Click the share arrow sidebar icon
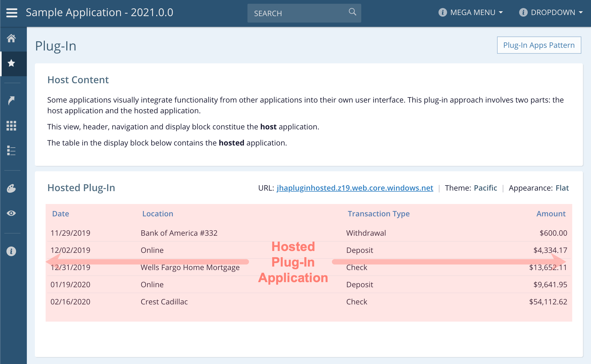The image size is (591, 364). pyautogui.click(x=11, y=101)
